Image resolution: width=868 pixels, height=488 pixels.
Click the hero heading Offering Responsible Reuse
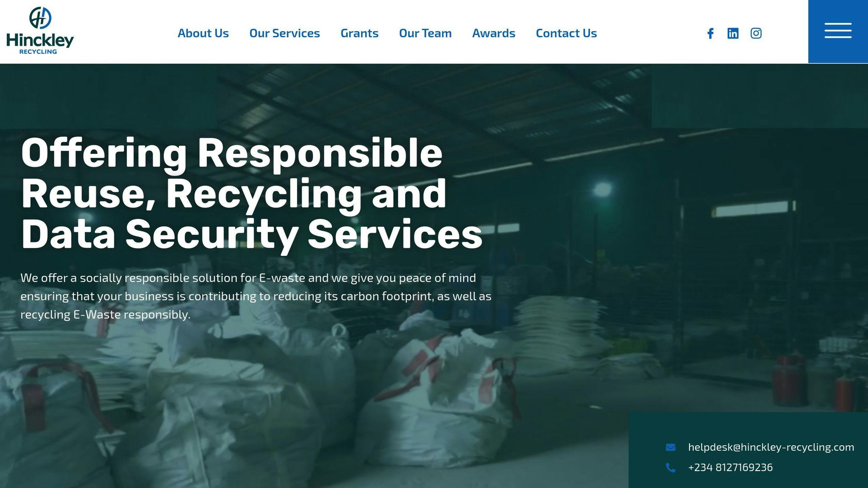click(x=252, y=194)
